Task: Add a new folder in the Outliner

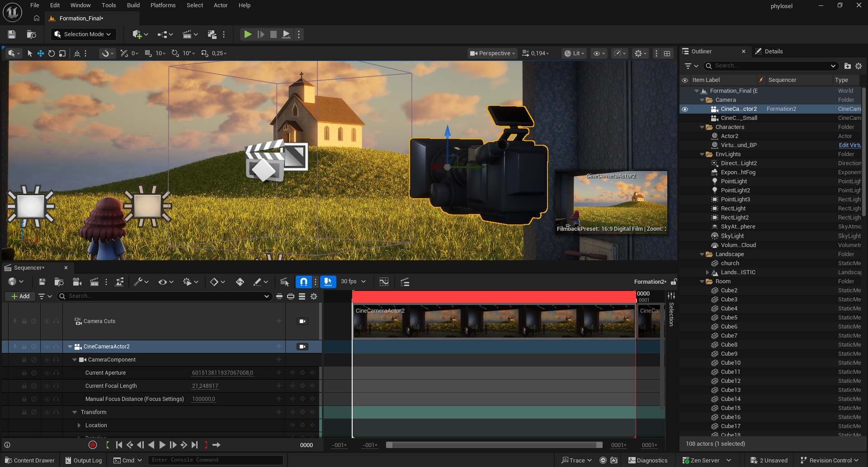Action: (848, 66)
